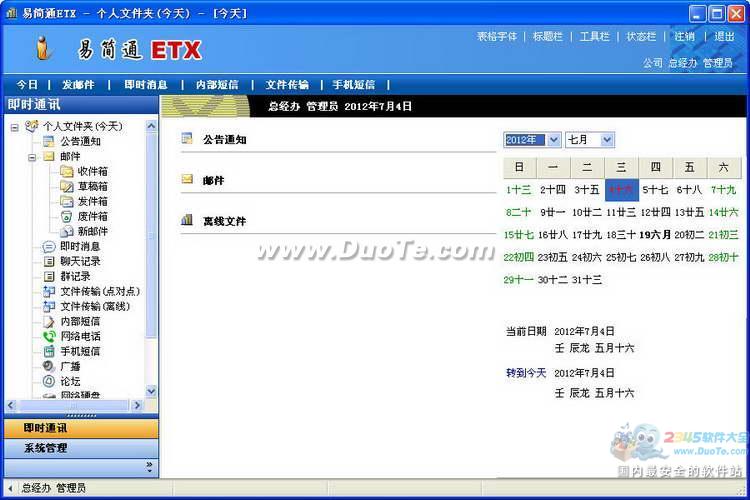Select the 网络电话 tree row label
The width and height of the screenshot is (750, 500).
point(80,336)
